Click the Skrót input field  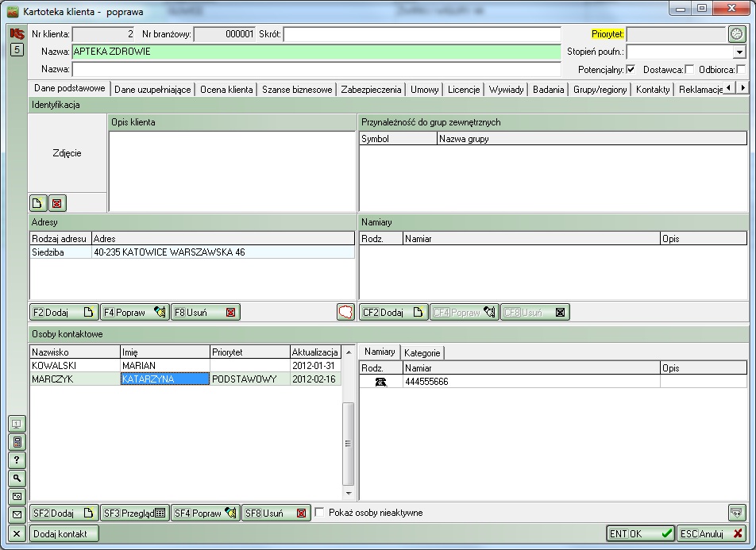coord(422,34)
